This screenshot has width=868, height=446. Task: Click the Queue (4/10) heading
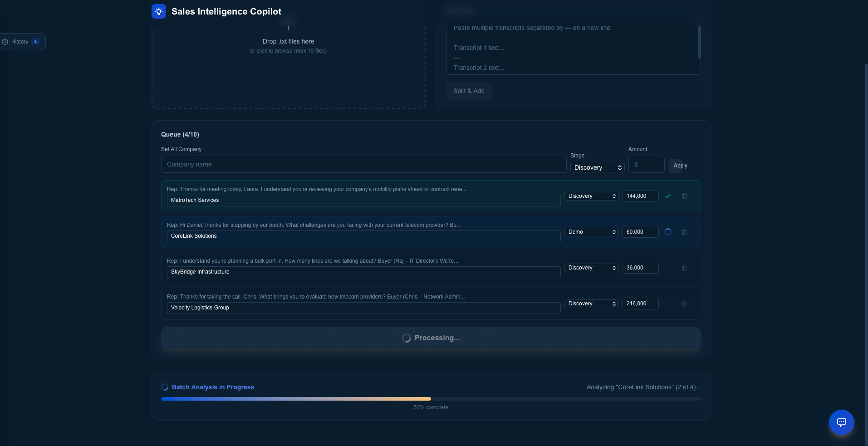(180, 134)
